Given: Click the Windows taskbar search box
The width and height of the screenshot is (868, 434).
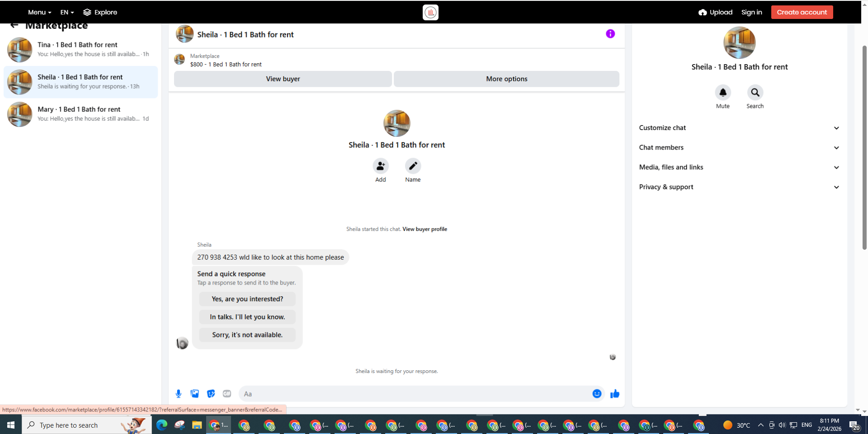Looking at the screenshot, I should 87,425.
